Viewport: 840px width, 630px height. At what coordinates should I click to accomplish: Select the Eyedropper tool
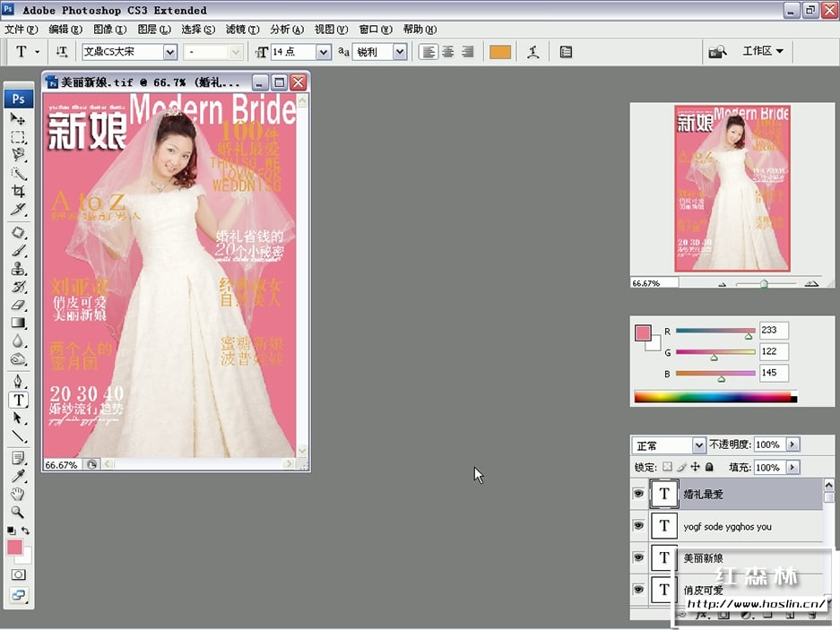tap(18, 476)
